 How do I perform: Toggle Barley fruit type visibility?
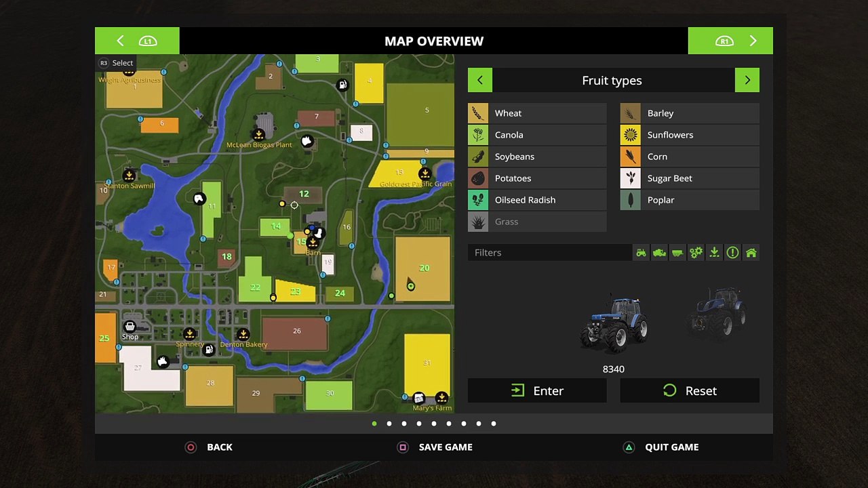(x=690, y=113)
